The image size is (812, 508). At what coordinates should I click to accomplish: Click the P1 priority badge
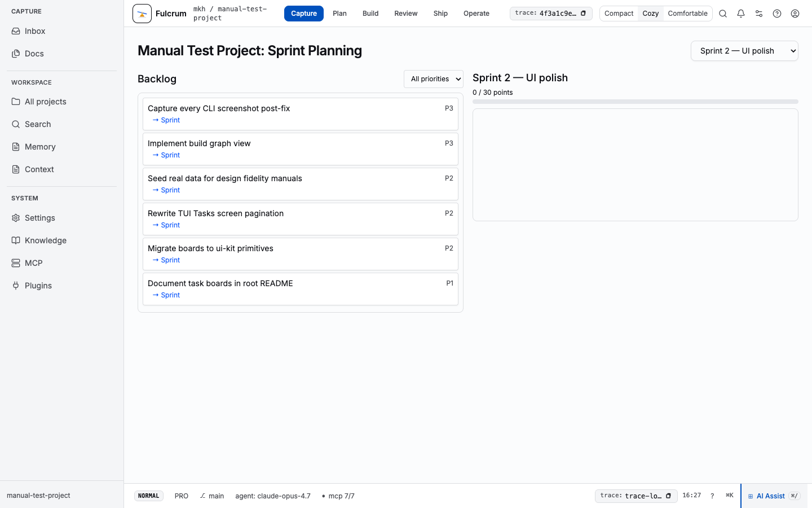tap(450, 283)
